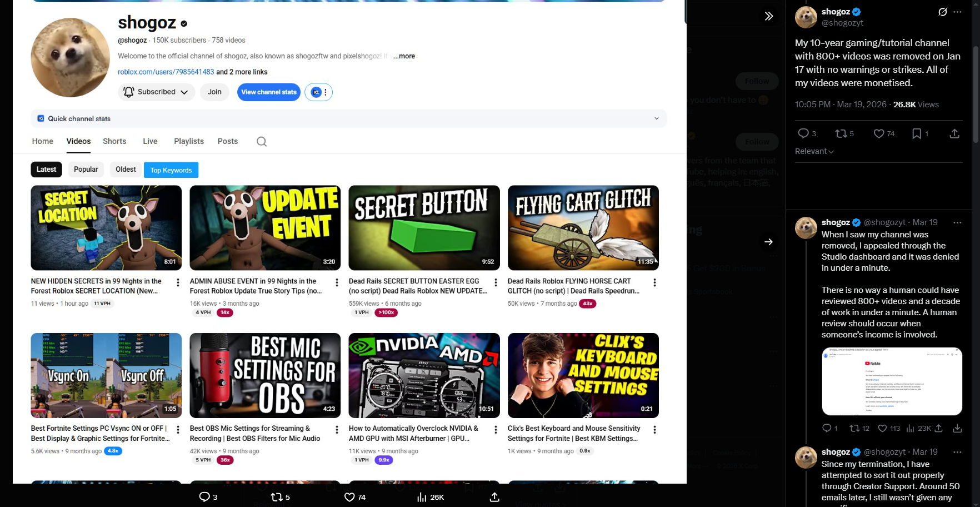
Task: Sort videos by Popular
Action: [86, 170]
